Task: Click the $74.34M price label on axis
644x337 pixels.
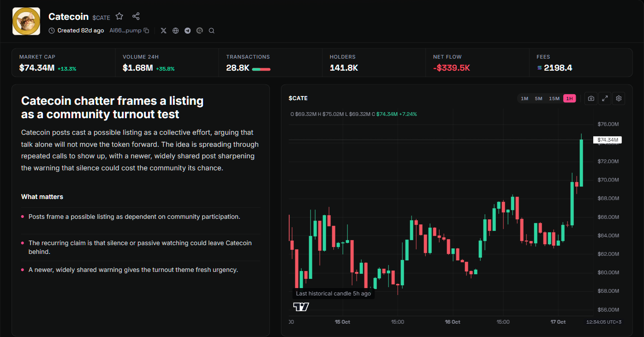Action: pos(608,140)
